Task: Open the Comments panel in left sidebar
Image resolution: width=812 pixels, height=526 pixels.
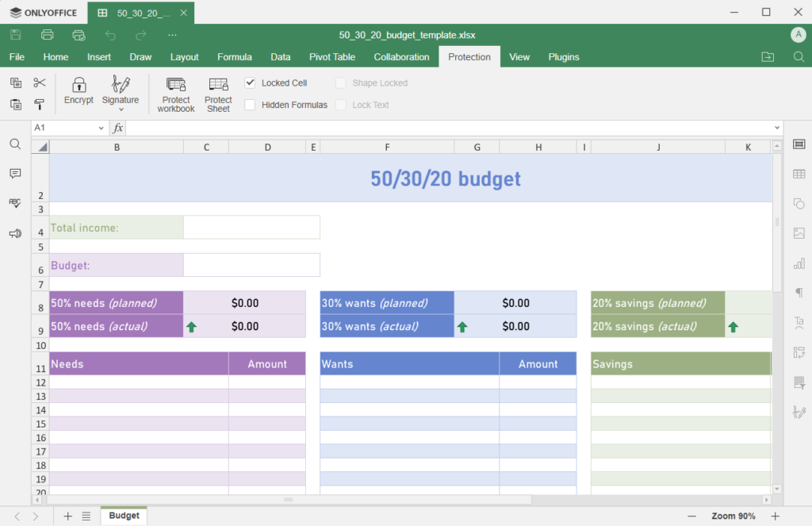Action: (x=15, y=174)
